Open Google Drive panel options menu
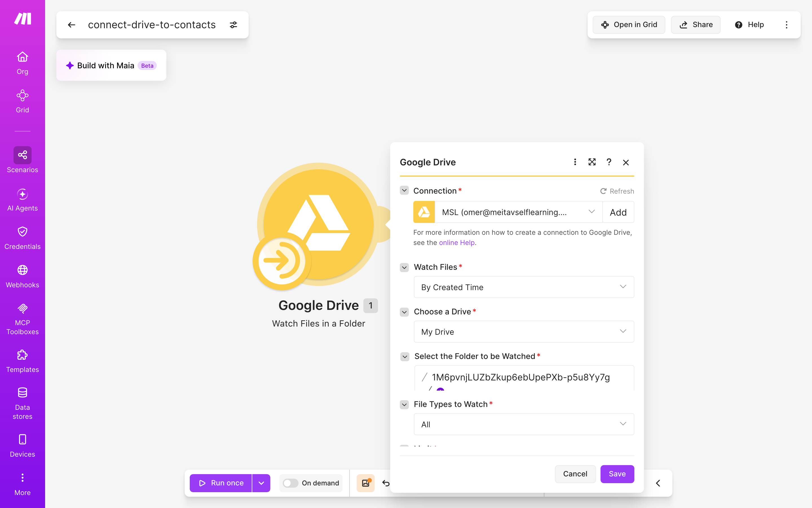This screenshot has width=812, height=508. point(575,162)
